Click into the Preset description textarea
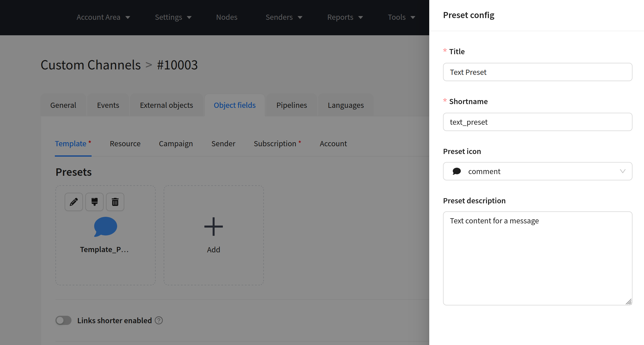The width and height of the screenshot is (644, 345). click(537, 258)
